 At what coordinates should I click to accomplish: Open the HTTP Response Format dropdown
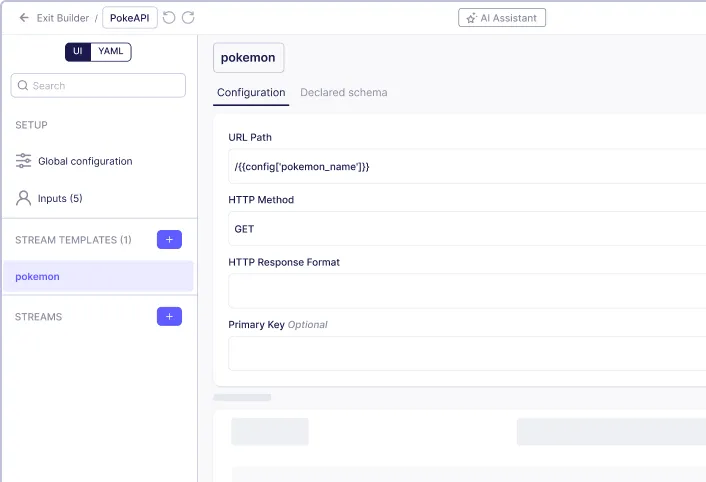pos(467,291)
